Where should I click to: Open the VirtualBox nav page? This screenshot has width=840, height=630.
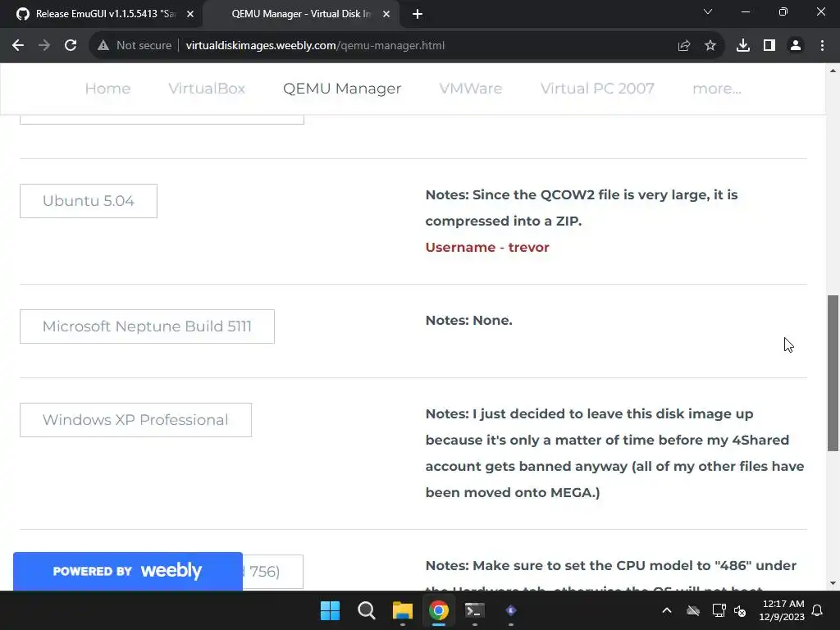[x=207, y=89]
